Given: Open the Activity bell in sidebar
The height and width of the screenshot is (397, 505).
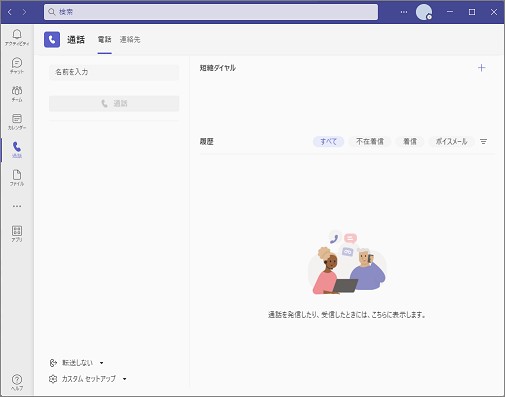Looking at the screenshot, I should pos(17,37).
